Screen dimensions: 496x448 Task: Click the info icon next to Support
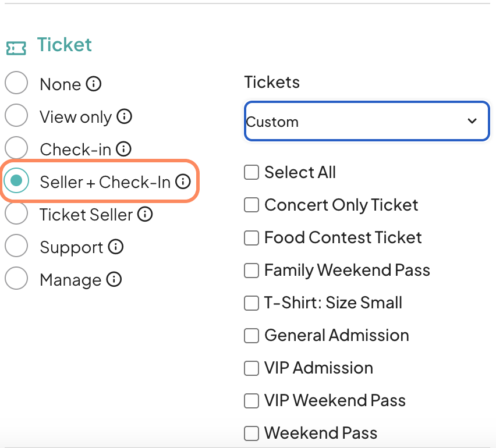click(x=116, y=247)
